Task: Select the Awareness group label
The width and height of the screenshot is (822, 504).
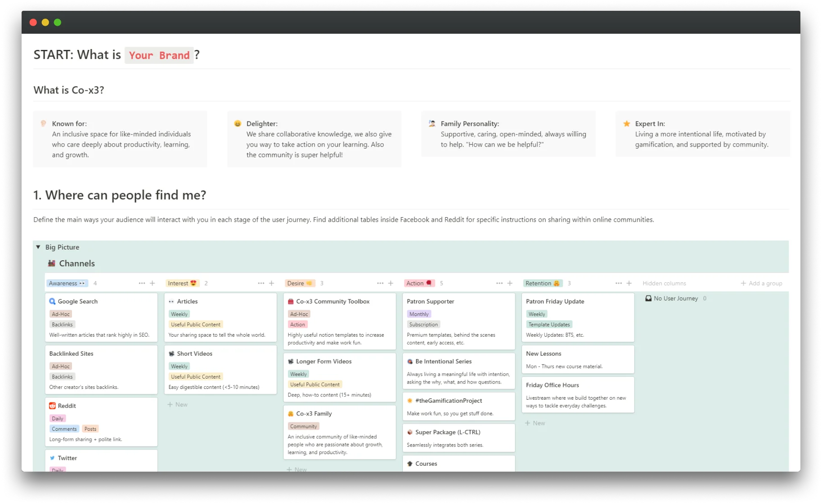Action: pos(67,283)
